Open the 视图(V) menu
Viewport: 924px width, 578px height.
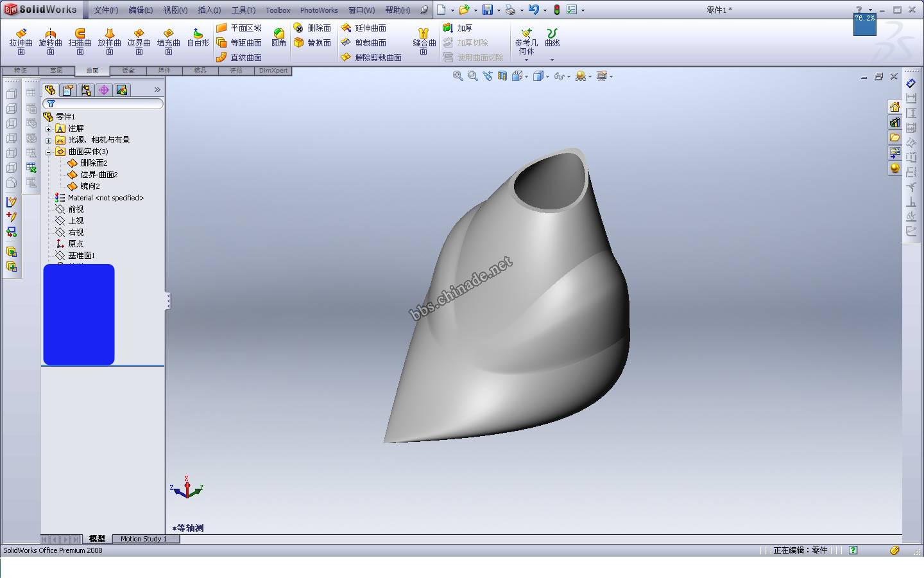tap(175, 10)
